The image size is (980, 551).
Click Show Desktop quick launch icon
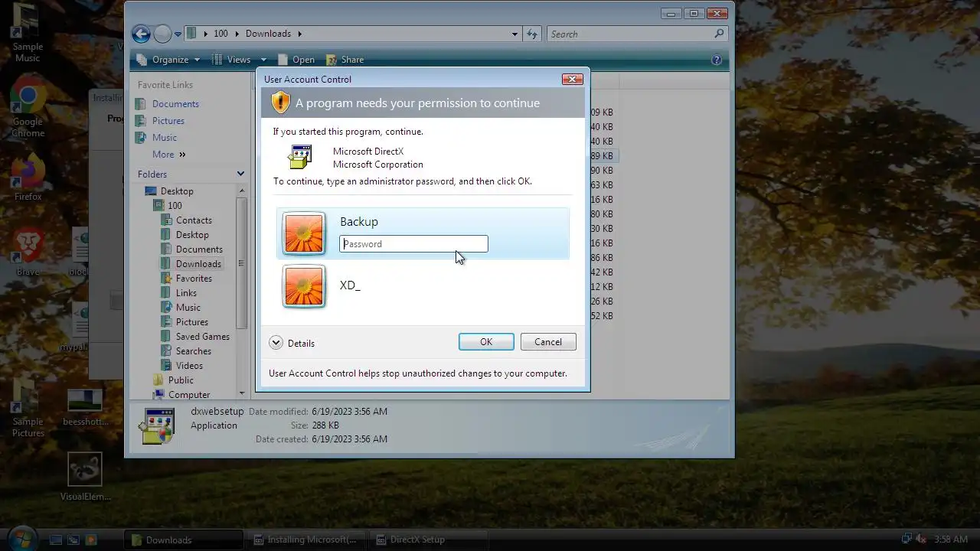coord(56,540)
